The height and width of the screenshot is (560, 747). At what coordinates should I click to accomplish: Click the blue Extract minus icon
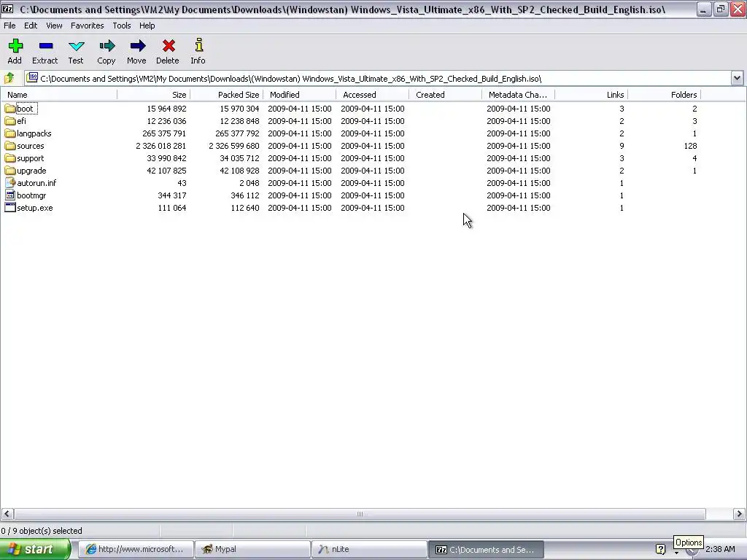(46, 46)
